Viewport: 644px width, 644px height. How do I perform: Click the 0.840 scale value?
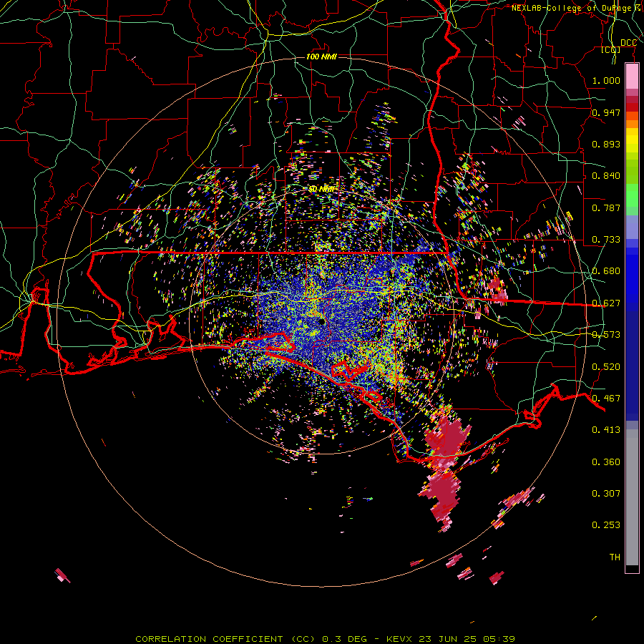pyautogui.click(x=606, y=176)
